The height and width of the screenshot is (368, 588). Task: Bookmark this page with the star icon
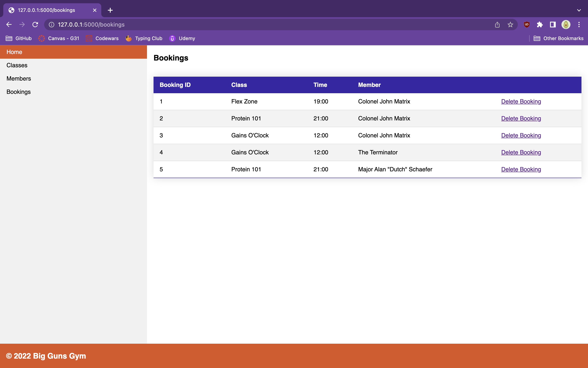click(510, 25)
